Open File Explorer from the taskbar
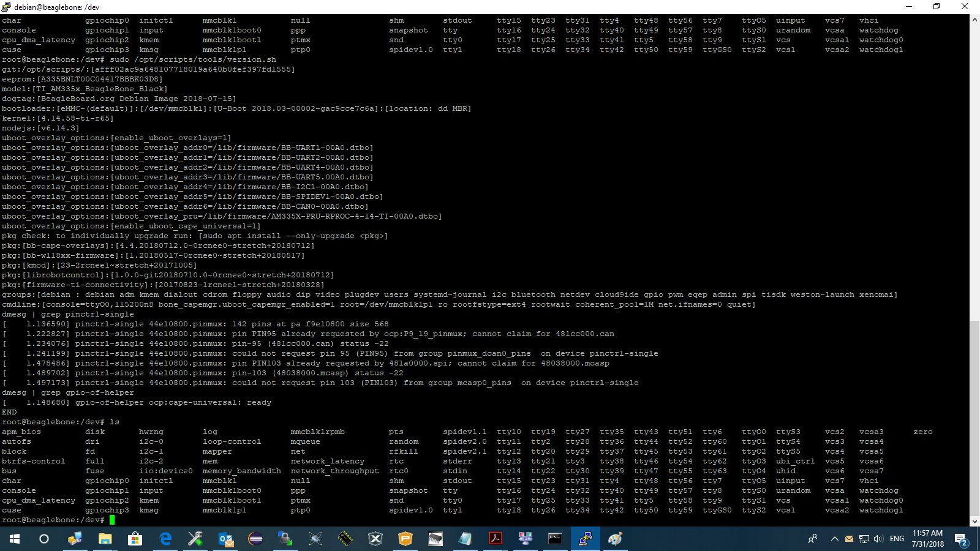 104,539
